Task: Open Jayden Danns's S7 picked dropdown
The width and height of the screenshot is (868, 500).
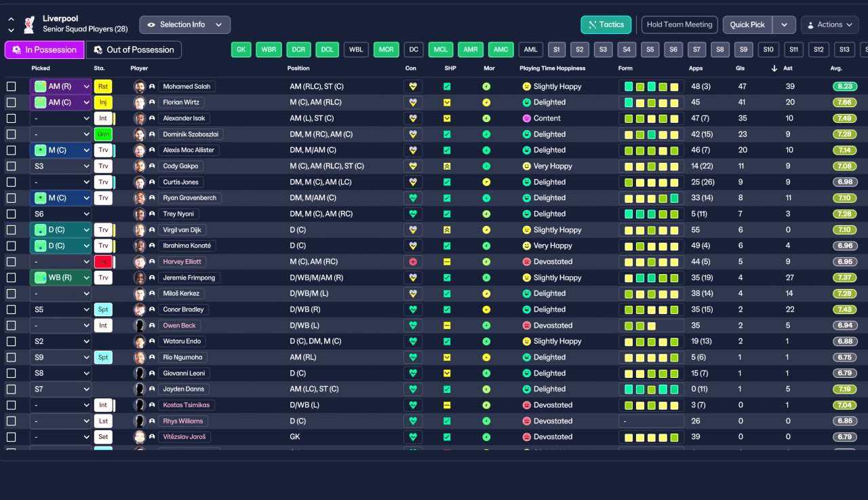Action: [x=60, y=389]
